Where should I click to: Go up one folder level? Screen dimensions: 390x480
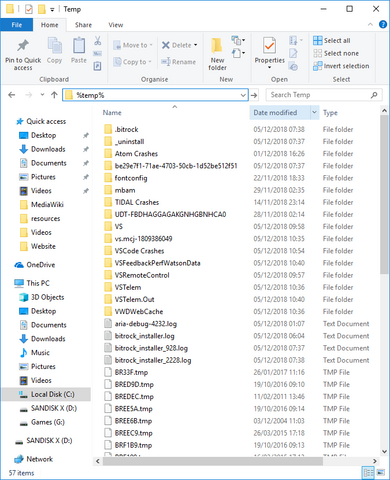coord(54,95)
